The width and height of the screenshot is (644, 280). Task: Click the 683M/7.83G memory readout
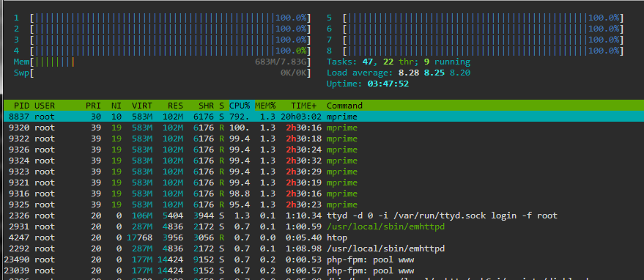281,62
